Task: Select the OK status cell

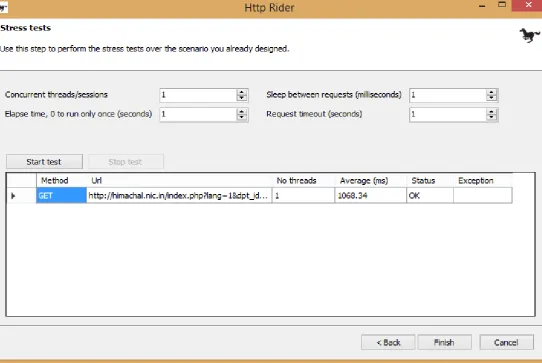Action: 430,195
